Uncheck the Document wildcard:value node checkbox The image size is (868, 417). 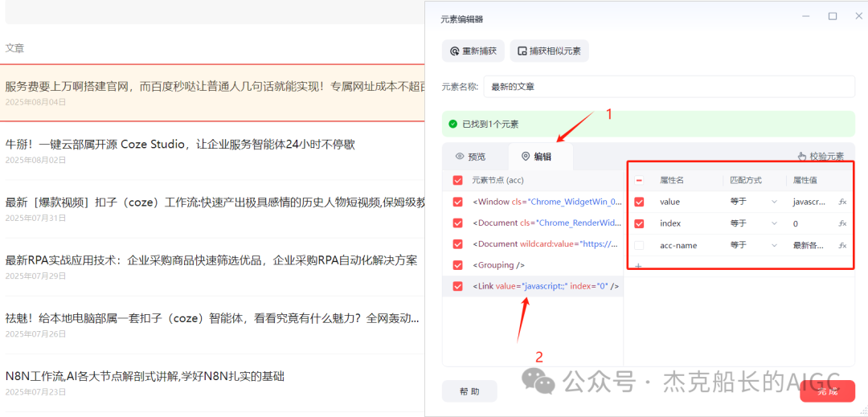457,244
